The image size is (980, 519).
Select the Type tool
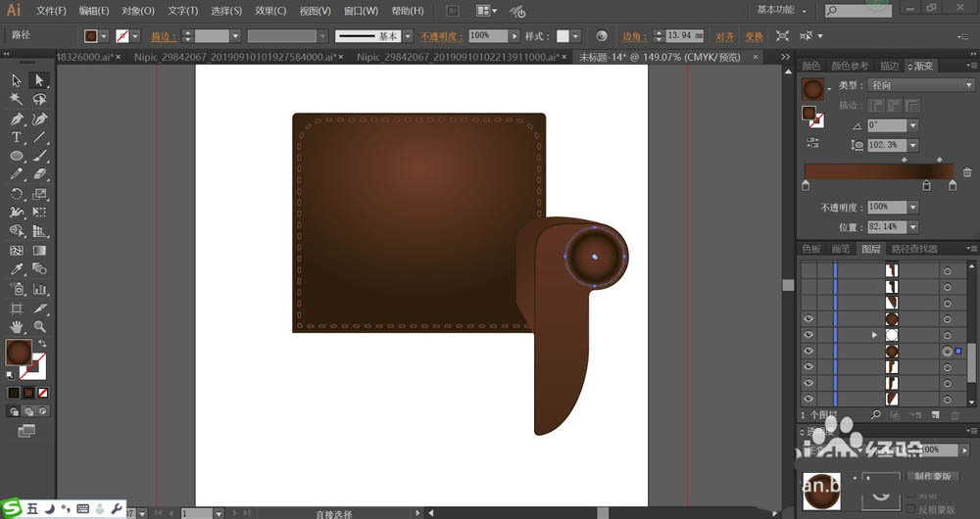(17, 137)
